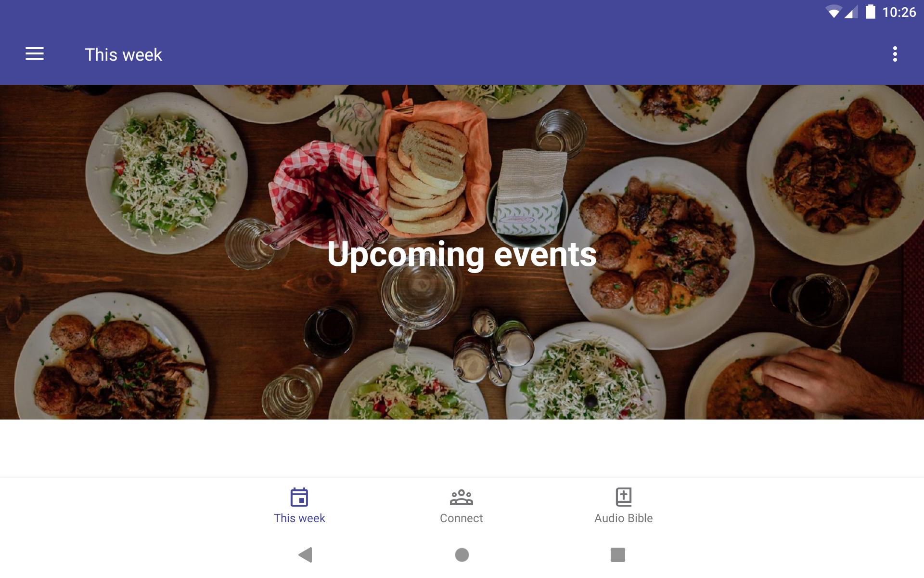Tap the empty white area below the banner
The image size is (924, 578).
[x=462, y=448]
